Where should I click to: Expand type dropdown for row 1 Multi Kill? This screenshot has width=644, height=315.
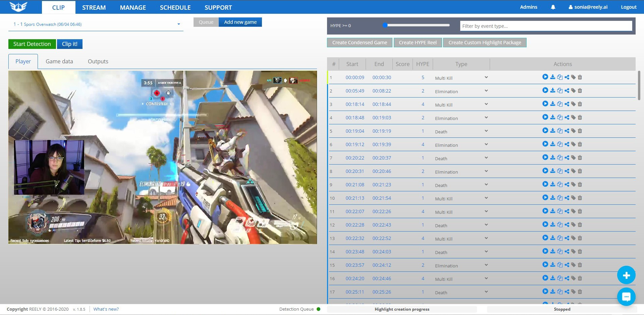tap(486, 77)
